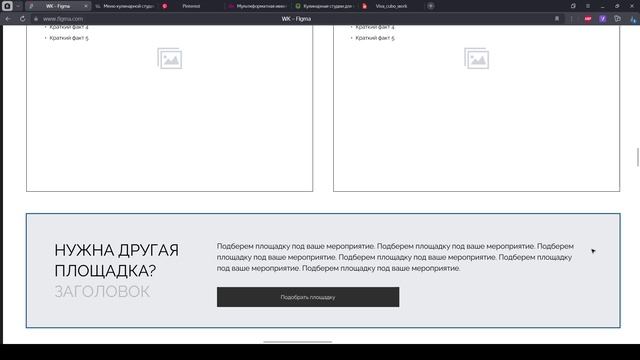Click the image placeholder in left card
The width and height of the screenshot is (640, 360).
tap(170, 58)
